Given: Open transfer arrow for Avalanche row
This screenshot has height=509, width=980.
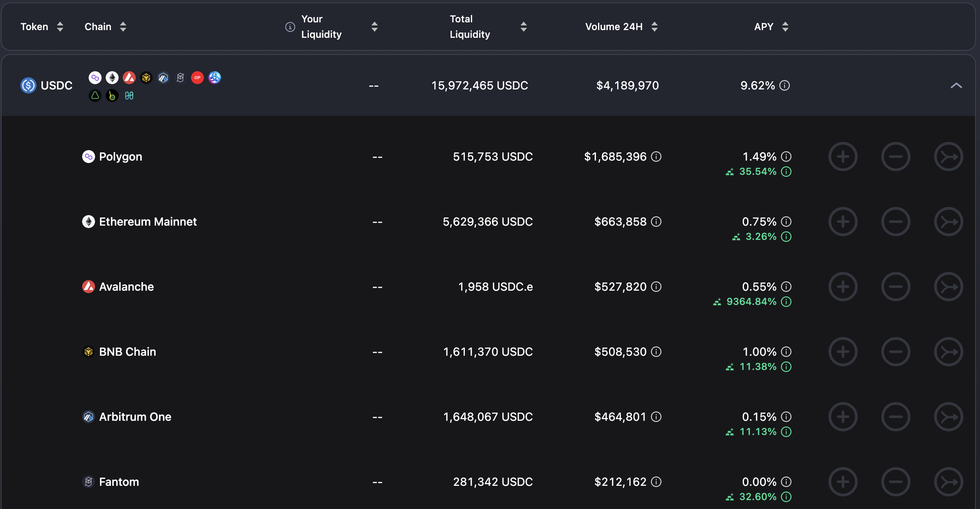Looking at the screenshot, I should click(x=948, y=287).
